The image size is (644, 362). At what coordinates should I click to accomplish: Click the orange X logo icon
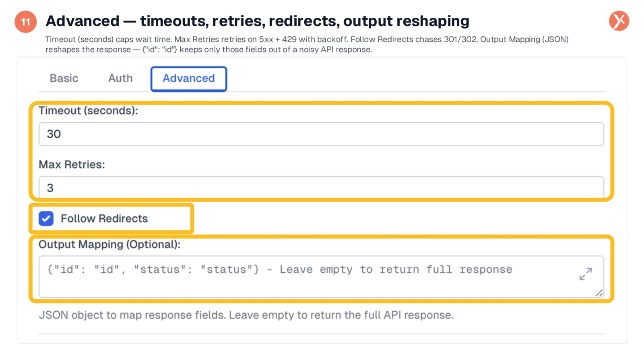point(619,21)
